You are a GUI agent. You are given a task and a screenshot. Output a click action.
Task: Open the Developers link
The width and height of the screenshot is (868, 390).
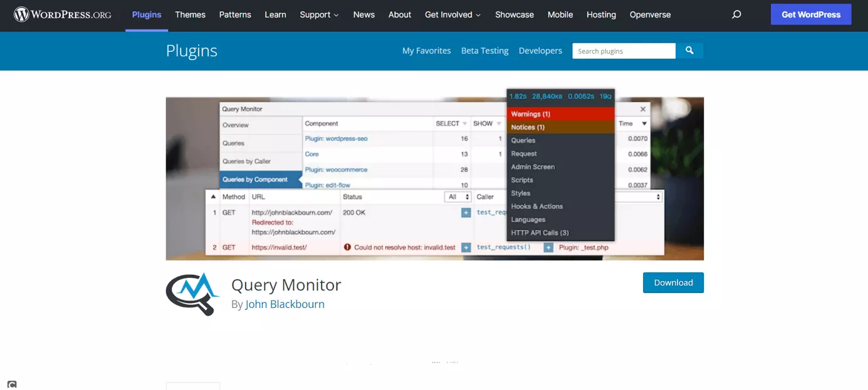540,51
